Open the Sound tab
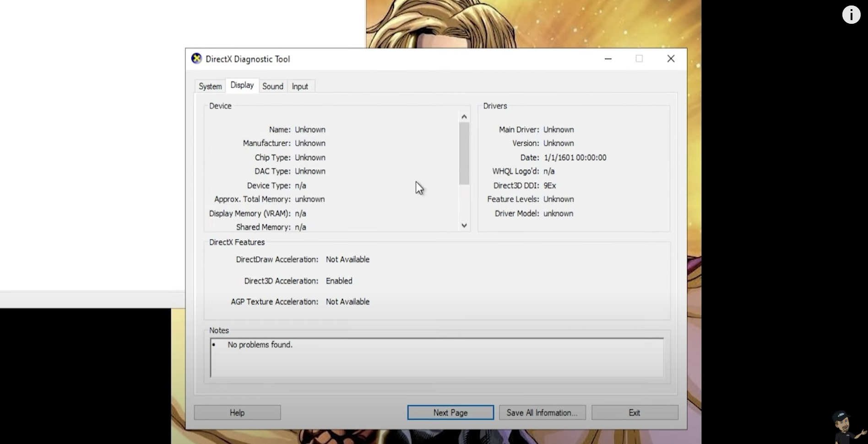This screenshot has width=868, height=444. [x=272, y=86]
